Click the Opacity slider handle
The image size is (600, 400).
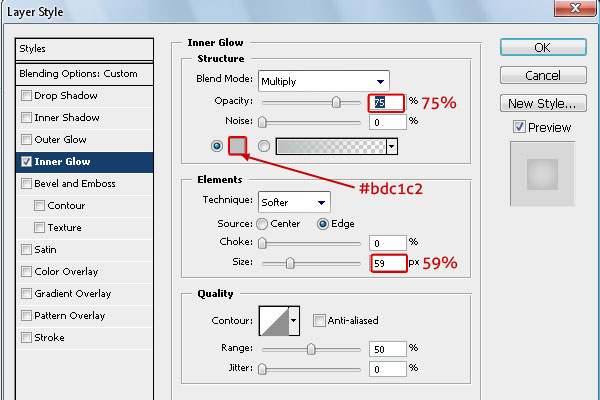point(336,102)
